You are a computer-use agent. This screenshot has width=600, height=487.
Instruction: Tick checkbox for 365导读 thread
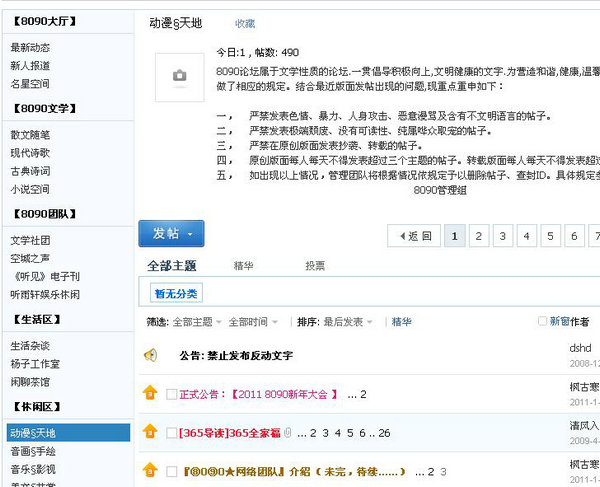coord(171,433)
